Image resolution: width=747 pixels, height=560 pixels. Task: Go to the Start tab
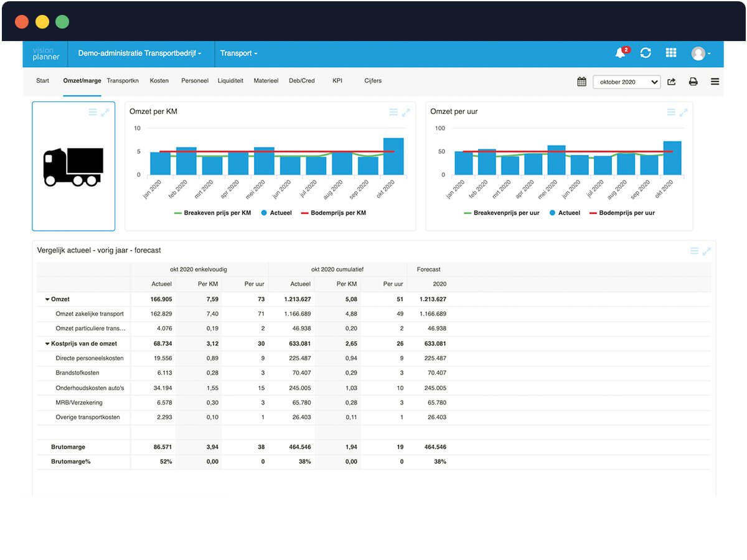click(42, 81)
